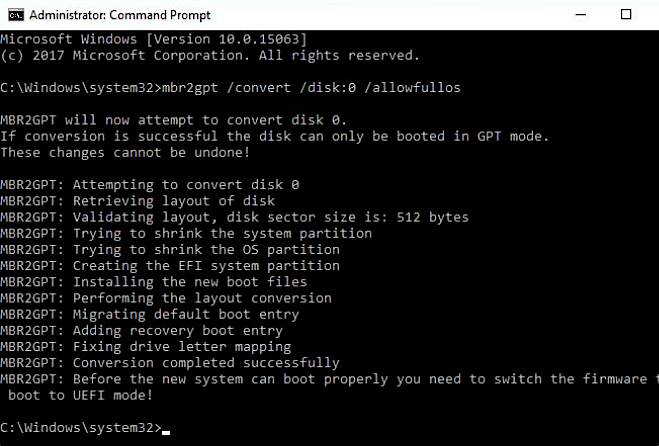Click the 'Installing the new boot files' line
This screenshot has height=446, width=659.
point(153,282)
